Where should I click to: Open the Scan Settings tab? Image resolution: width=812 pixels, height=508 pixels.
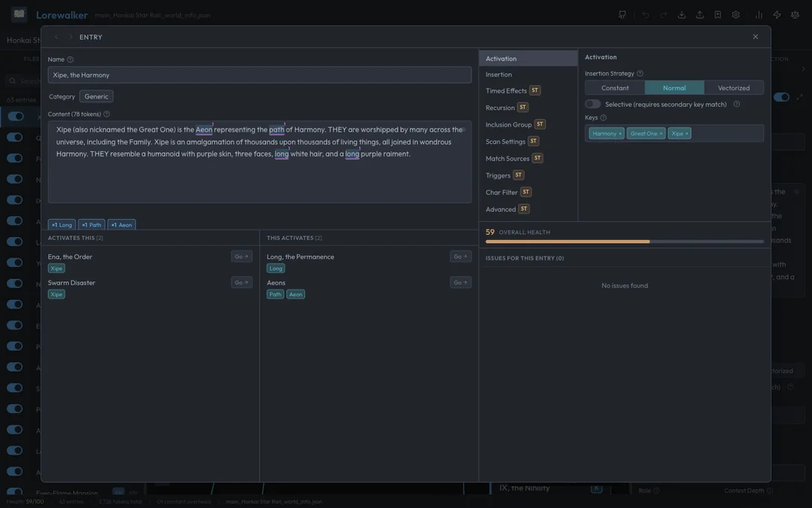[505, 141]
